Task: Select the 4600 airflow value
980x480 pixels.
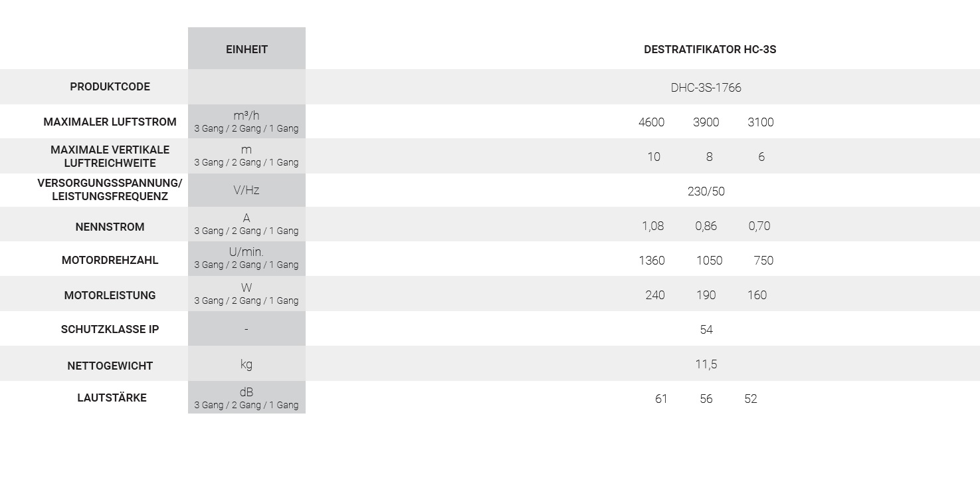Action: tap(651, 122)
